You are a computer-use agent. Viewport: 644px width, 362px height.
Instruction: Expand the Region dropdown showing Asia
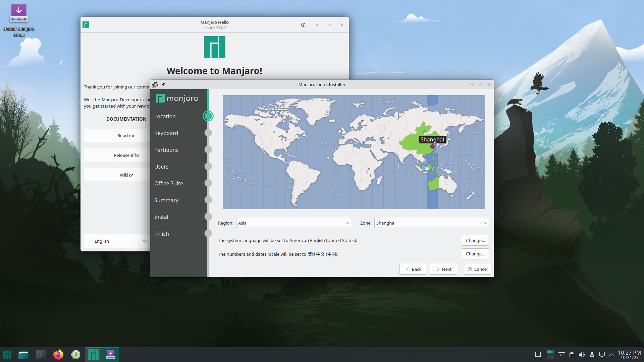pos(293,223)
